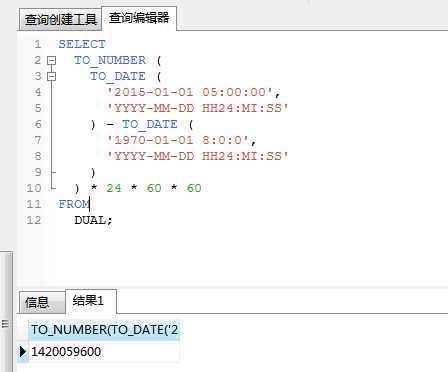Click the 'YYYY-MM-DD HH24:MI:SS' format on line 8
Image resolution: width=448 pixels, height=372 pixels.
[x=198, y=156]
